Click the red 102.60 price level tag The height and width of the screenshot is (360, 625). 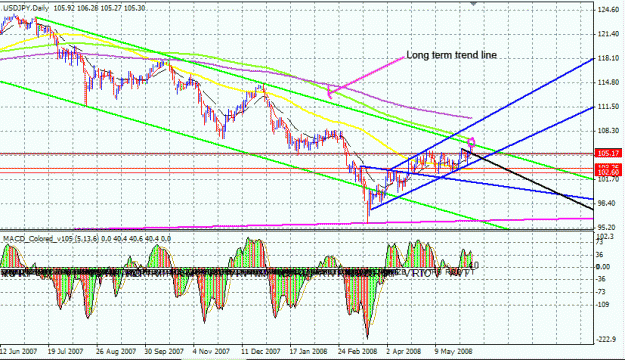click(608, 172)
